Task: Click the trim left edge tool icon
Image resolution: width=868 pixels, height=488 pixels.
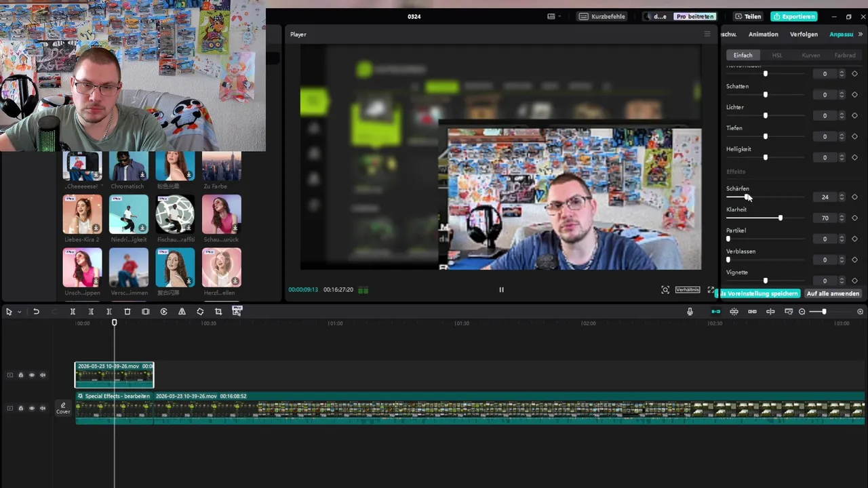Action: tap(91, 312)
